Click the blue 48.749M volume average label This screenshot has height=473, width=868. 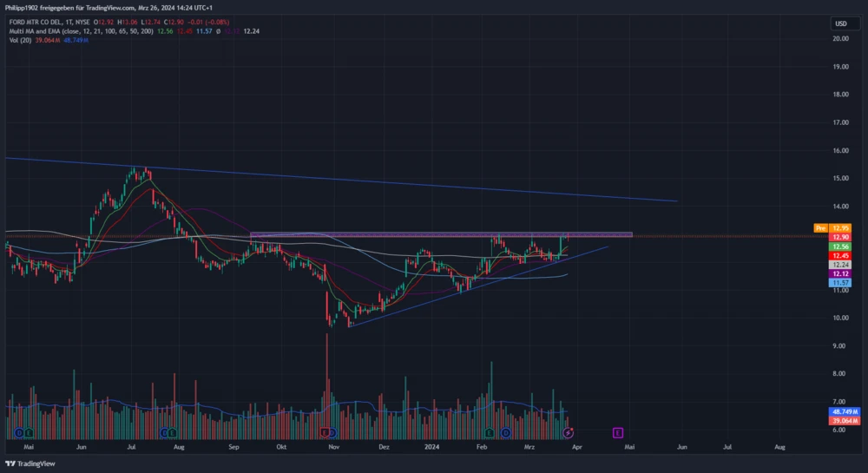pyautogui.click(x=844, y=411)
